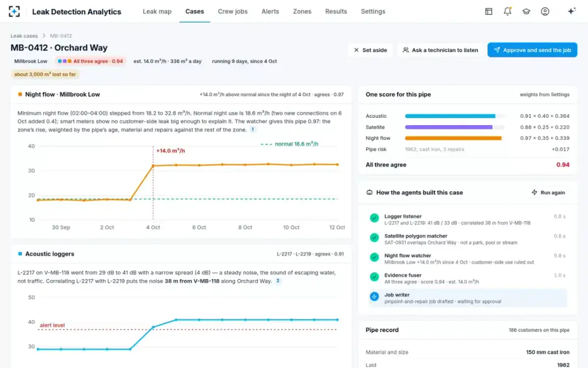The width and height of the screenshot is (588, 368).
Task: Go back via Leak cases breadcrumb
Action: 24,36
